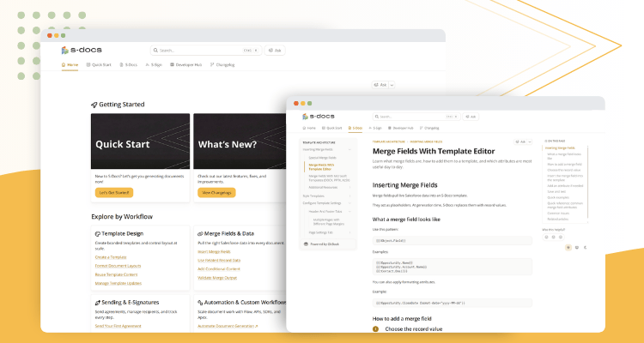Click the rocket icon beside Getting Started
This screenshot has height=343, width=644.
(94, 105)
